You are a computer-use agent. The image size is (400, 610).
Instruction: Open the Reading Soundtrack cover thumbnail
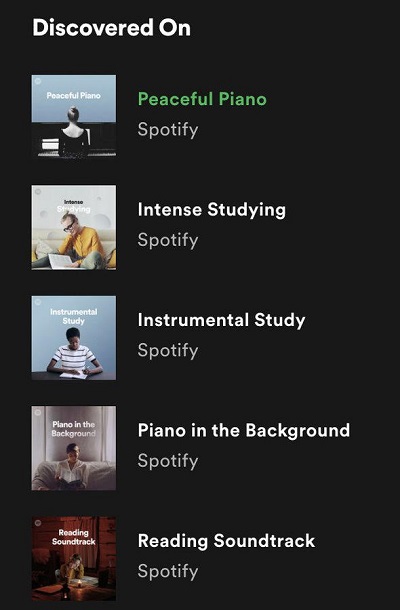(74, 559)
